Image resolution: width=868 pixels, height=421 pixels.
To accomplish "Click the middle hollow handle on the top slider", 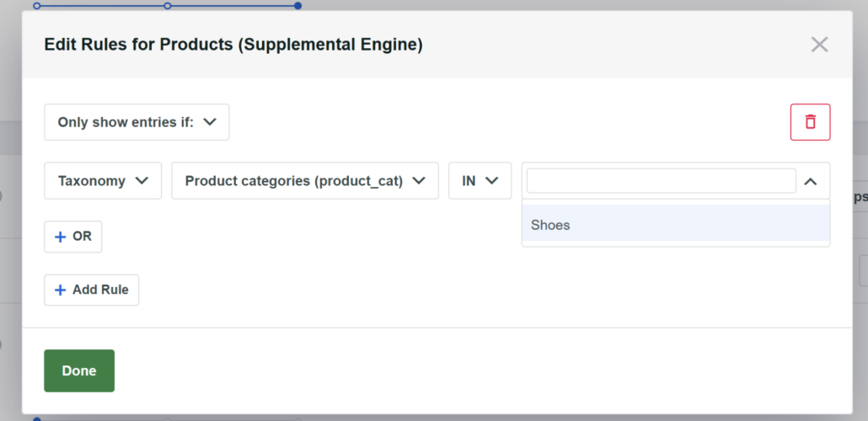I will [168, 6].
